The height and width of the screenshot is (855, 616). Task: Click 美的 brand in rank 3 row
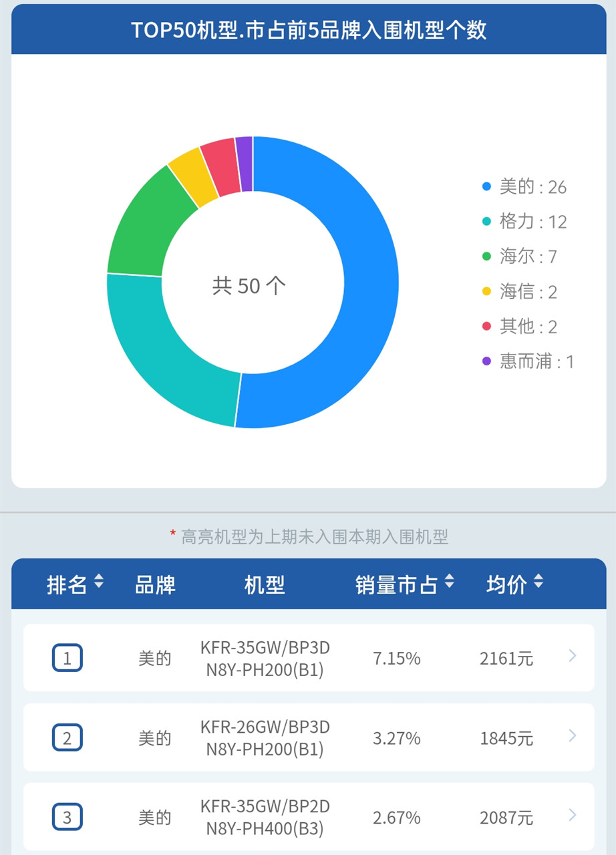coord(155,818)
